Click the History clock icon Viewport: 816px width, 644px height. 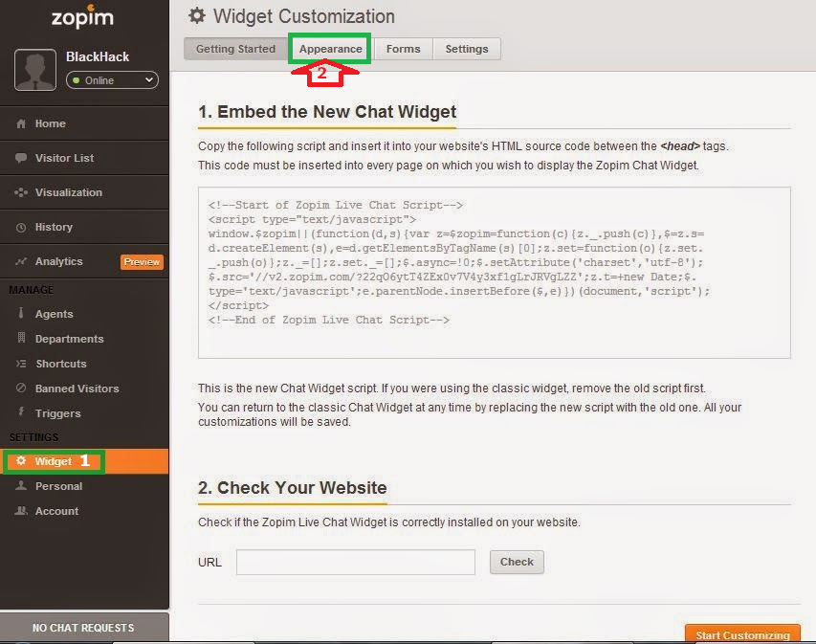pyautogui.click(x=21, y=228)
